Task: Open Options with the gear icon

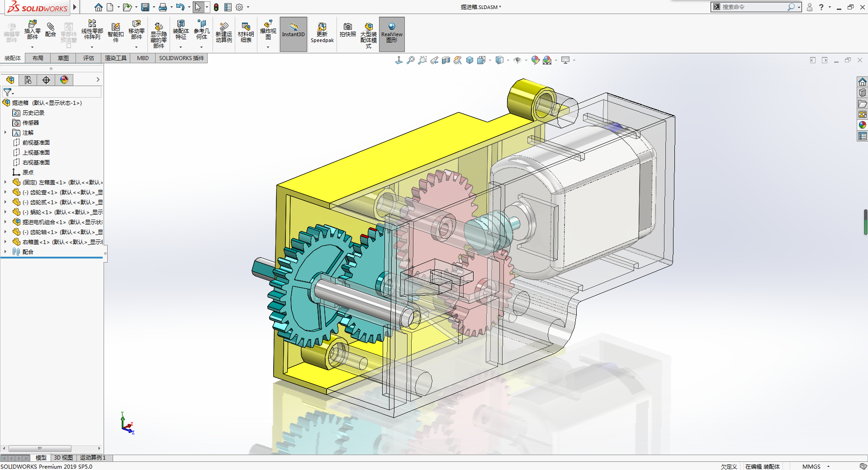Action: (x=239, y=7)
